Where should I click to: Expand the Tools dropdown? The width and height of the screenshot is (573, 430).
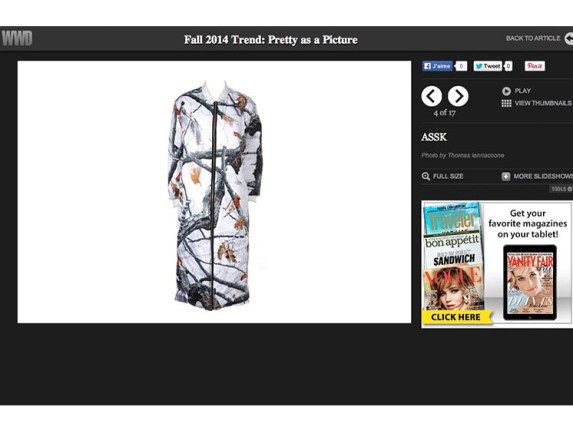coord(561,189)
